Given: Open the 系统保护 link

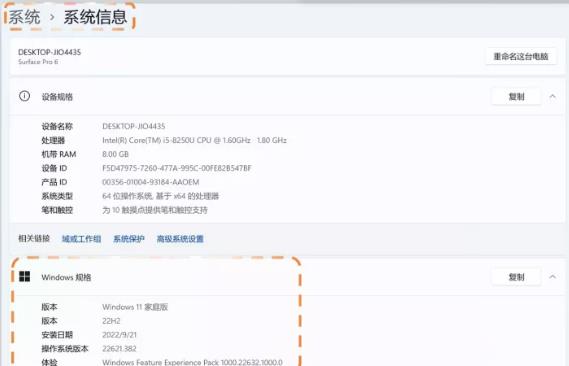Looking at the screenshot, I should point(129,239).
